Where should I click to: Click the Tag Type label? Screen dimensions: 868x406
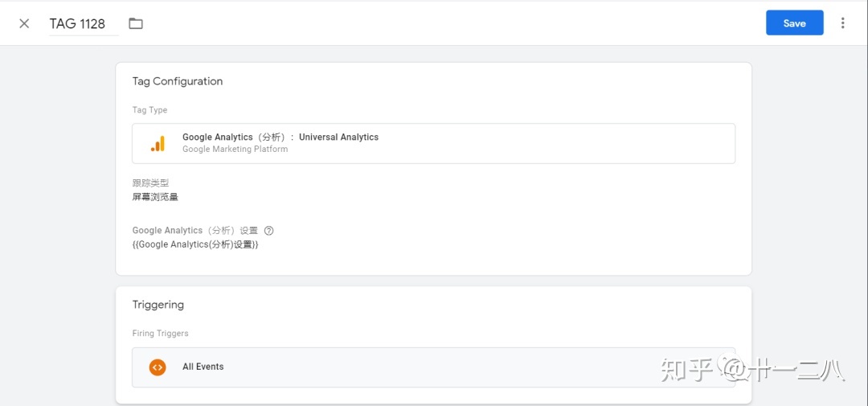click(x=149, y=110)
